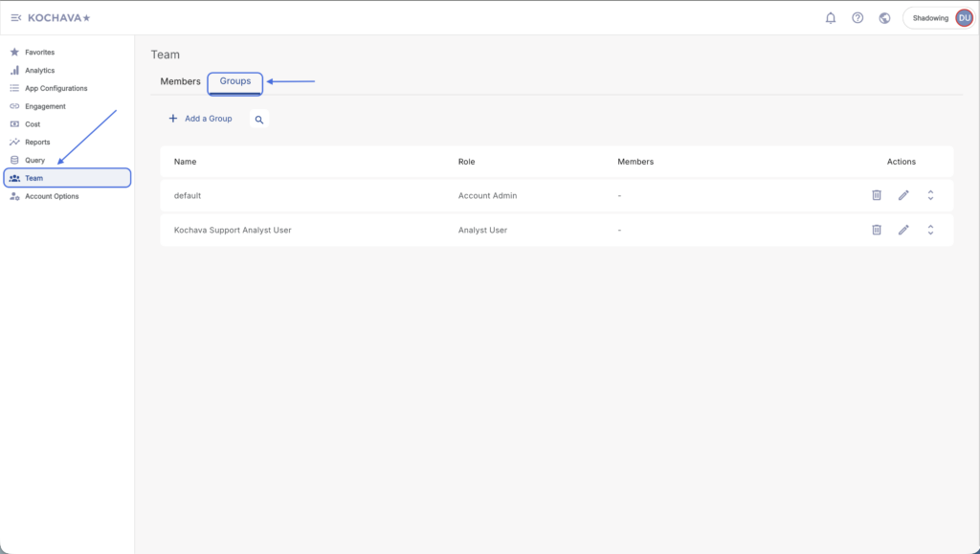Screen dimensions: 980x554
Task: Select the Groups tab
Action: (x=235, y=81)
